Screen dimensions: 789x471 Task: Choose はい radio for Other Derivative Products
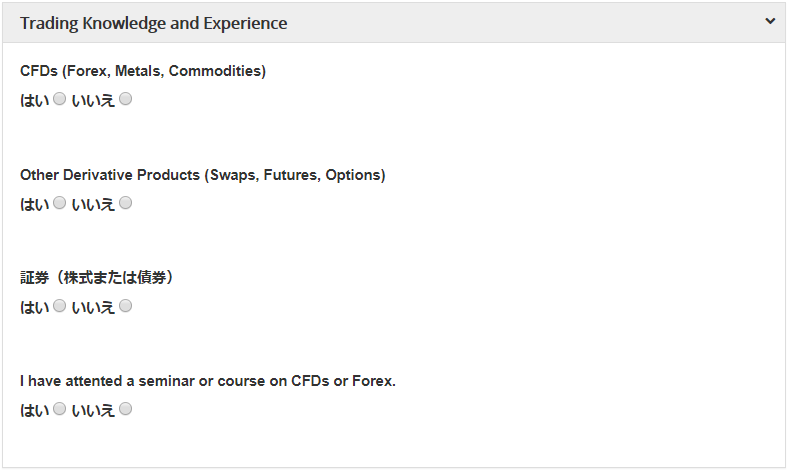(x=59, y=203)
